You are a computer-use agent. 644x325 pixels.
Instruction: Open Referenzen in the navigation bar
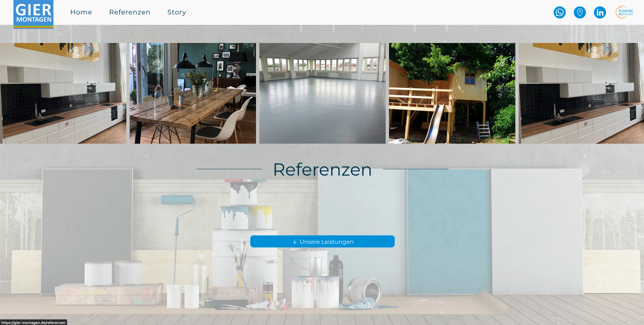pos(130,12)
